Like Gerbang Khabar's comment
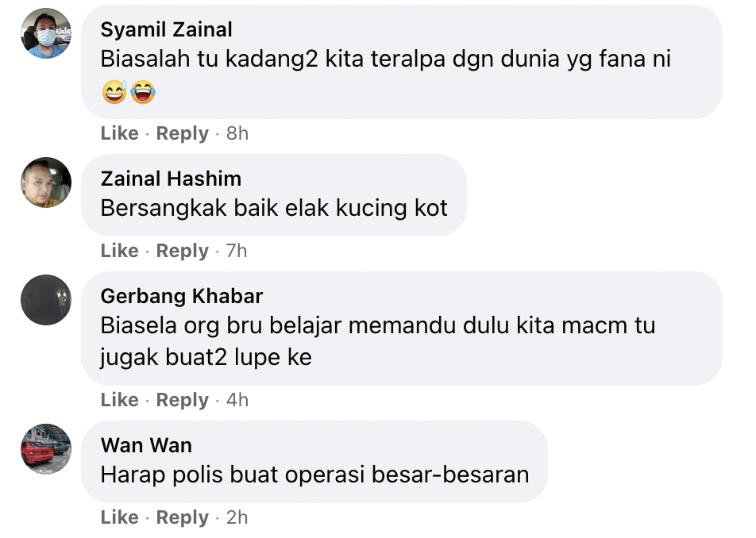Viewport: 756px width, 538px height. tap(119, 400)
